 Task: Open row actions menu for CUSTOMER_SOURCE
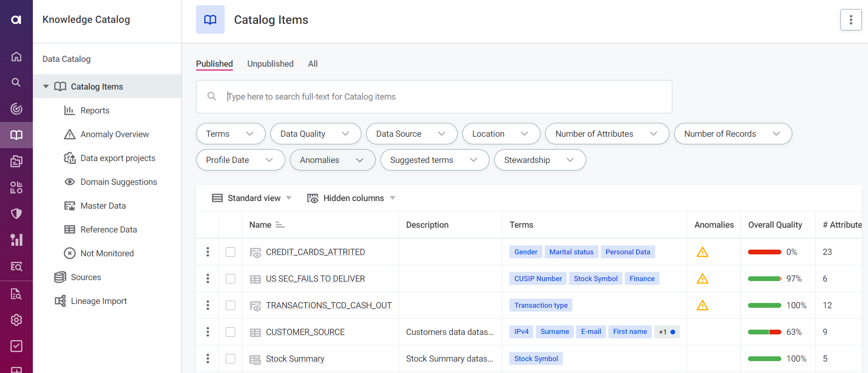(x=208, y=332)
